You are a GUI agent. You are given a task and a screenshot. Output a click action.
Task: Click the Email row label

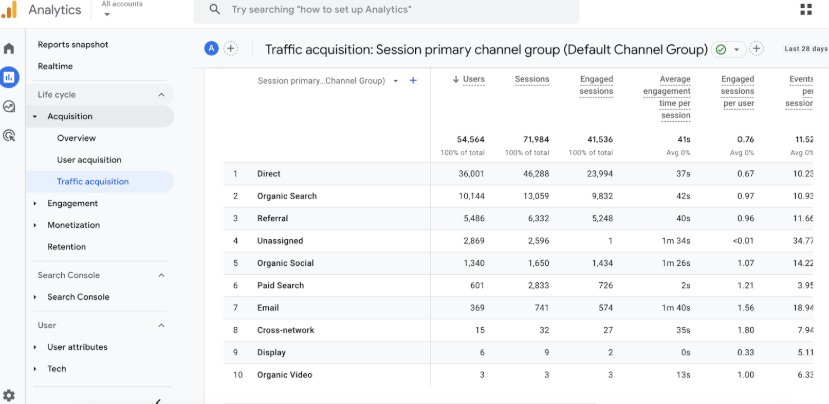coord(268,307)
